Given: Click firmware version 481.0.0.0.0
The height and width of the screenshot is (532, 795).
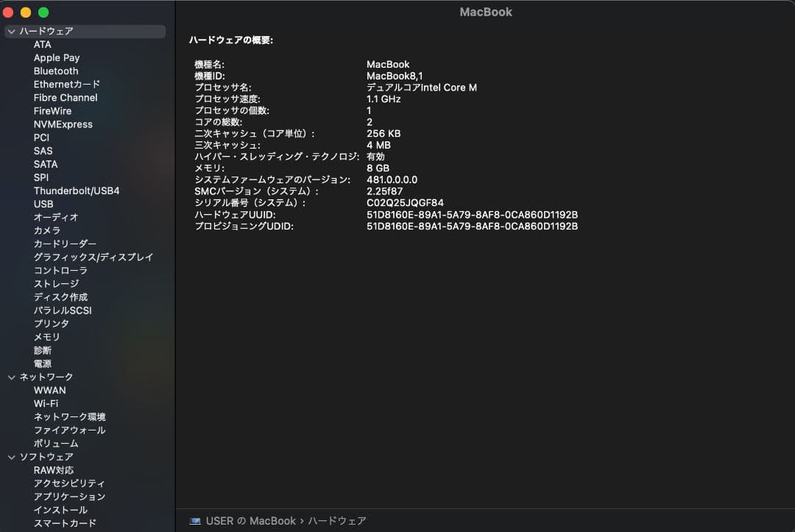Looking at the screenshot, I should tap(392, 180).
